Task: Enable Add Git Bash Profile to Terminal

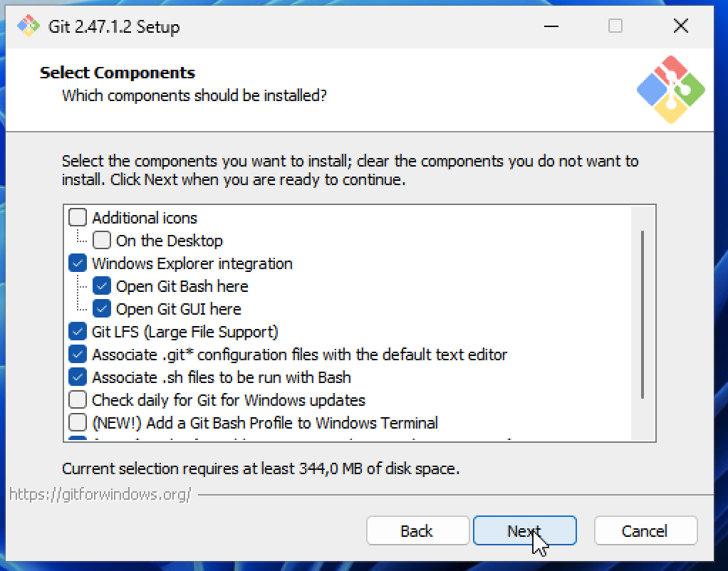Action: (78, 422)
